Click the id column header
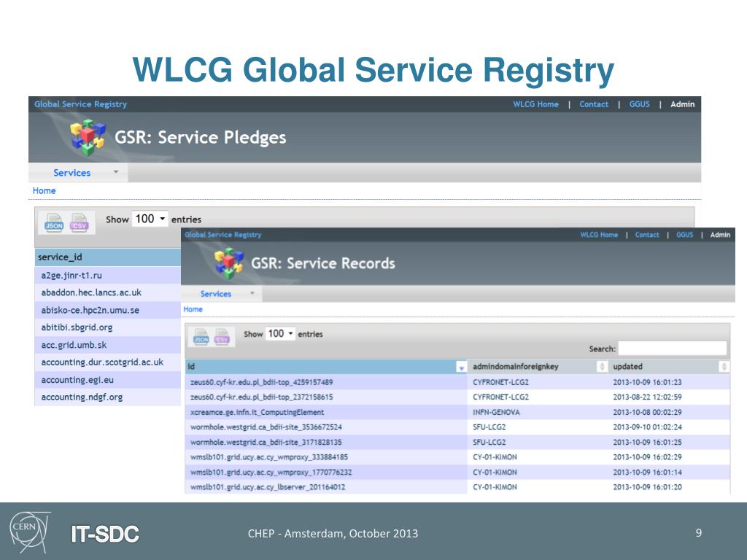Screen dimensions: 747x560 point(326,367)
